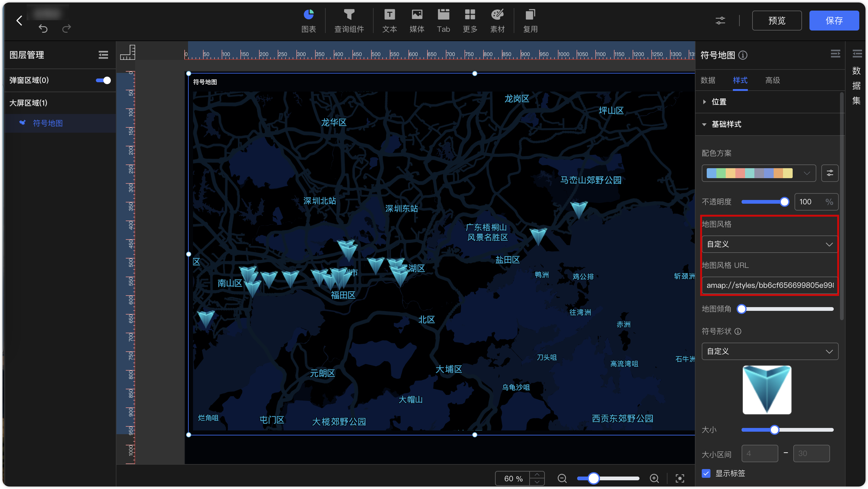Toggle the 弹窗区域 switch
Viewport: 868px width, 489px height.
[103, 80]
